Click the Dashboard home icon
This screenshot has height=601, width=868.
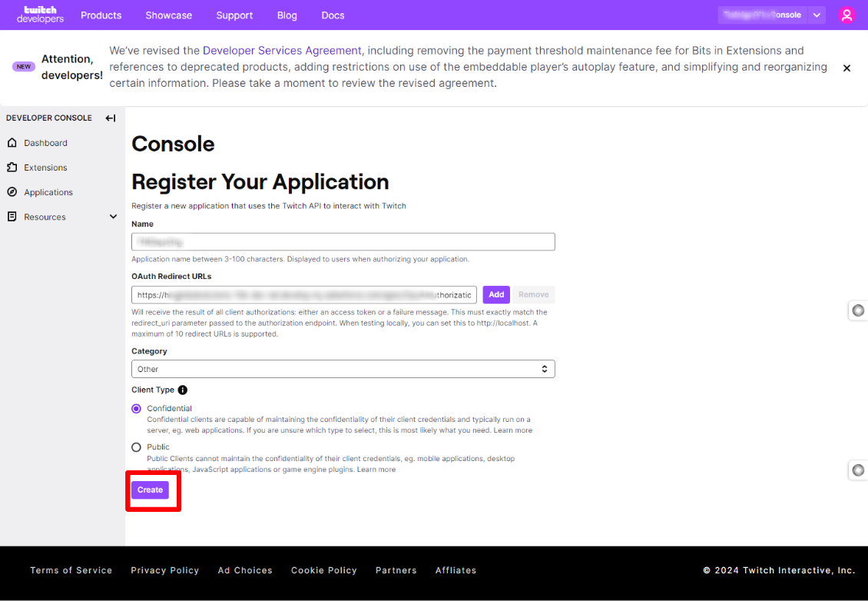click(x=12, y=143)
